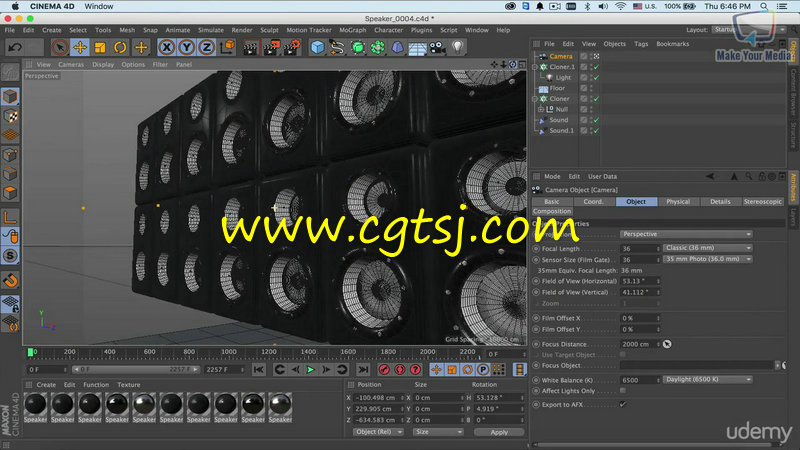Open Daylight (6500 K) white balance dropdown
The image size is (800, 450).
point(708,380)
